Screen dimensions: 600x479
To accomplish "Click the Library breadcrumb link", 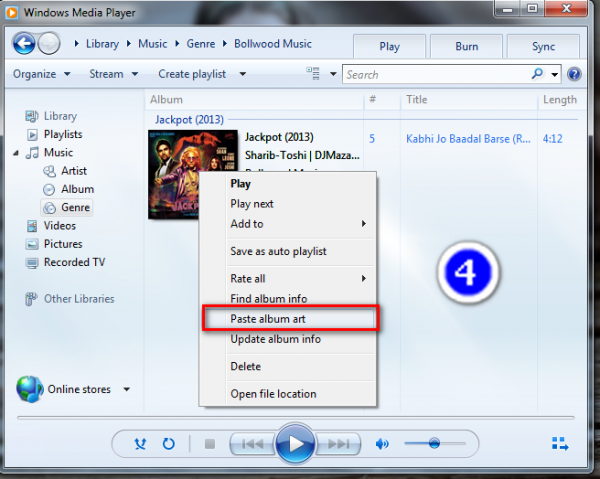I will tap(102, 44).
